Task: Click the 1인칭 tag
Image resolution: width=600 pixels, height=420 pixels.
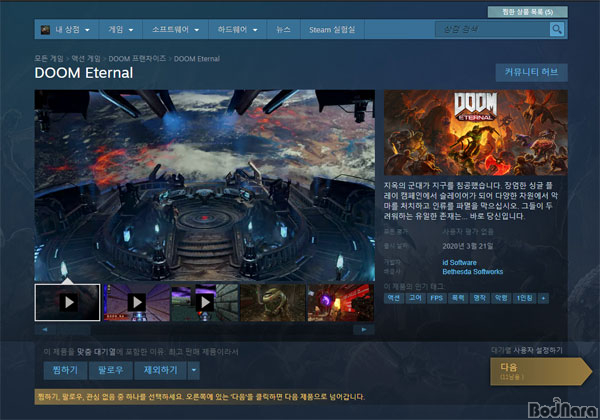Action: (x=525, y=298)
